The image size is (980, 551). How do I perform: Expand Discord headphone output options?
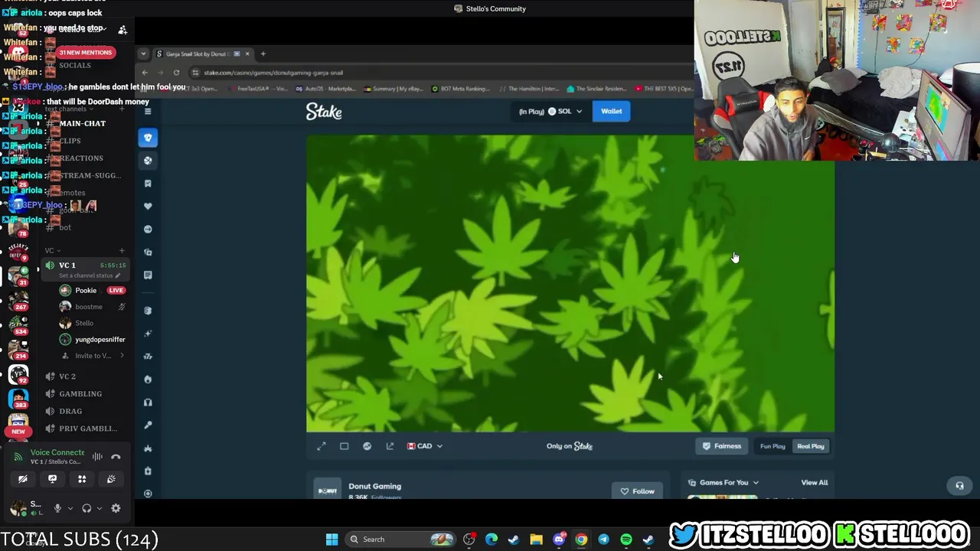click(x=99, y=508)
